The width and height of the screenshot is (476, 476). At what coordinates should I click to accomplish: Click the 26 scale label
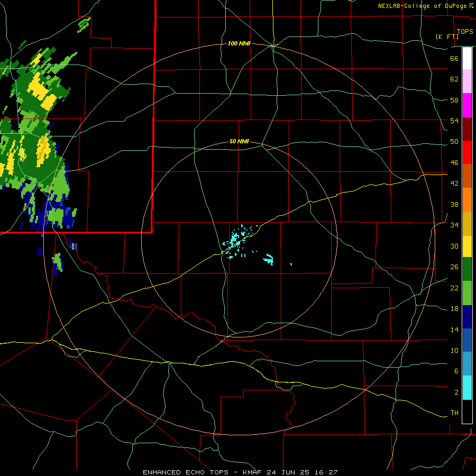pos(454,267)
